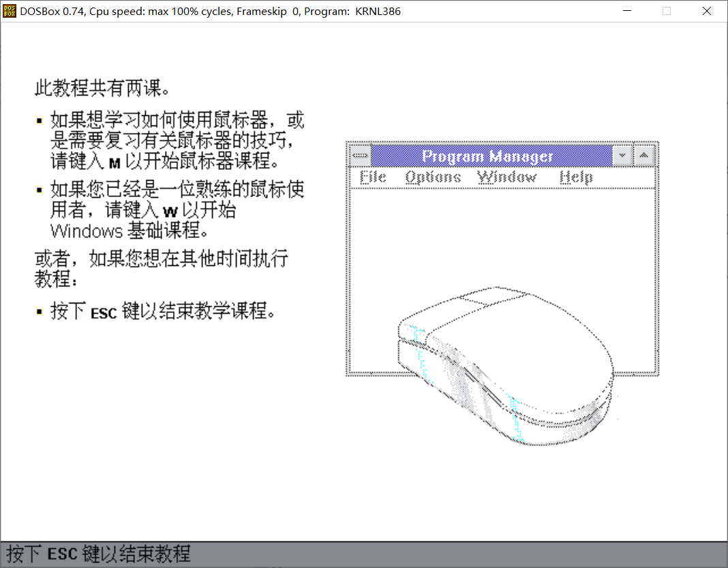This screenshot has height=568, width=728.
Task: Click the Program Manager title bar
Action: (x=491, y=155)
